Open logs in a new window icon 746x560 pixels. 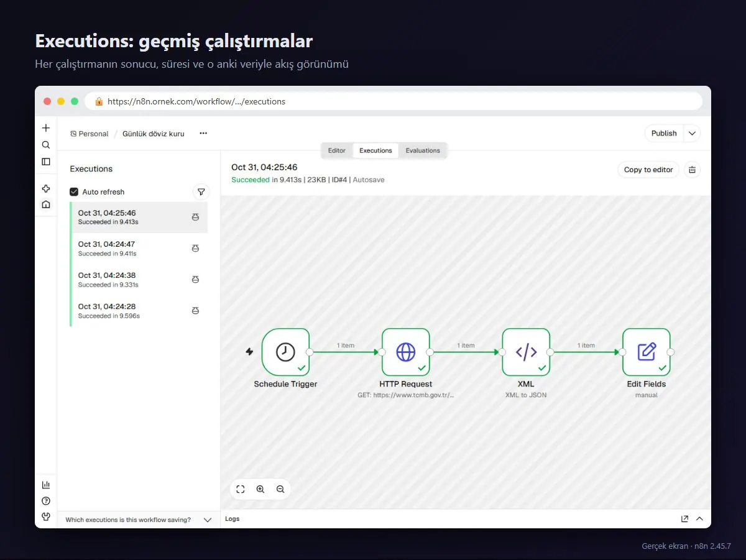[684, 518]
